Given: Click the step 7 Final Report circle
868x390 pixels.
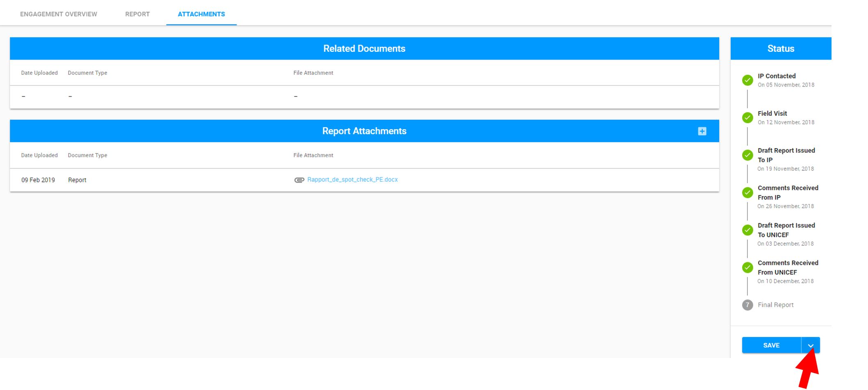Looking at the screenshot, I should tap(747, 305).
